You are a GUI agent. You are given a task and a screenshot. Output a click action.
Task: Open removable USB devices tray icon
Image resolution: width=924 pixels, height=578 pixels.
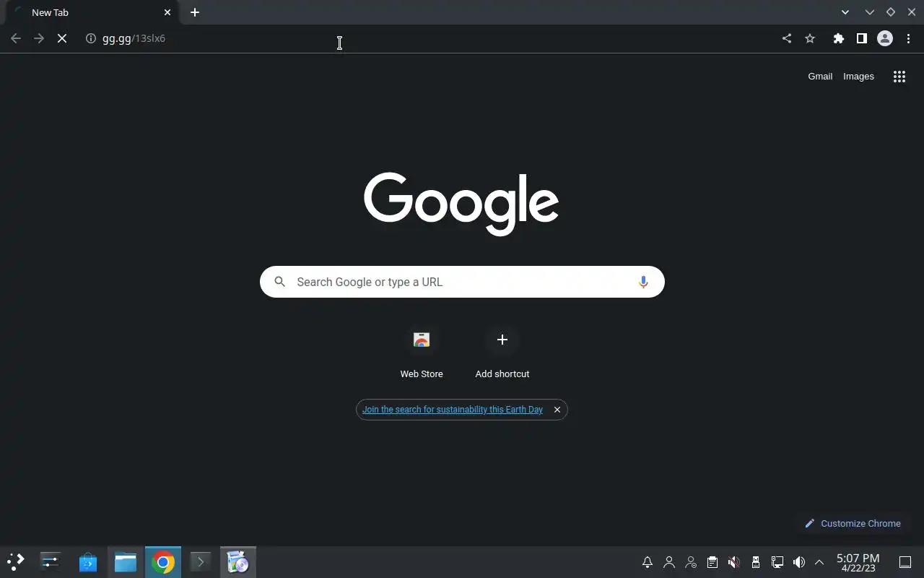[x=756, y=562]
